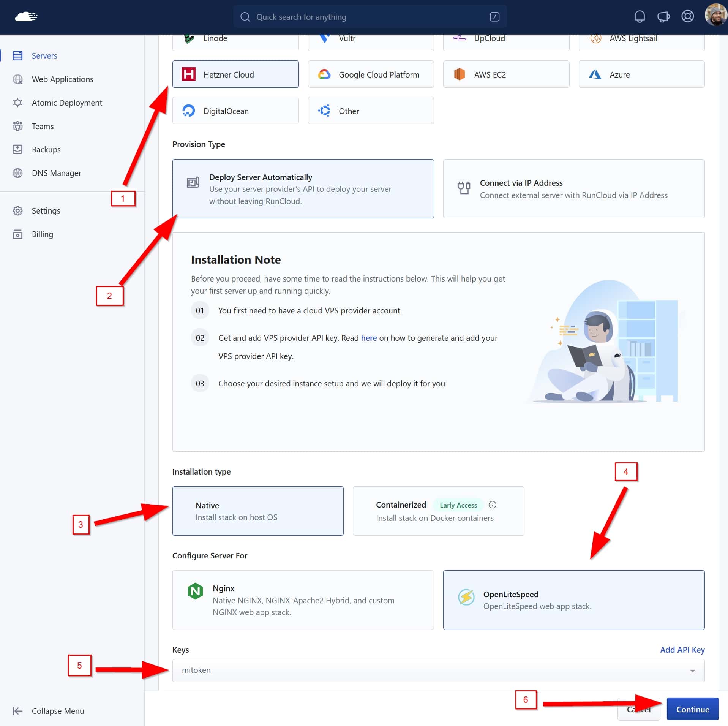This screenshot has height=726, width=728.
Task: Open the user profile avatar
Action: point(715,15)
